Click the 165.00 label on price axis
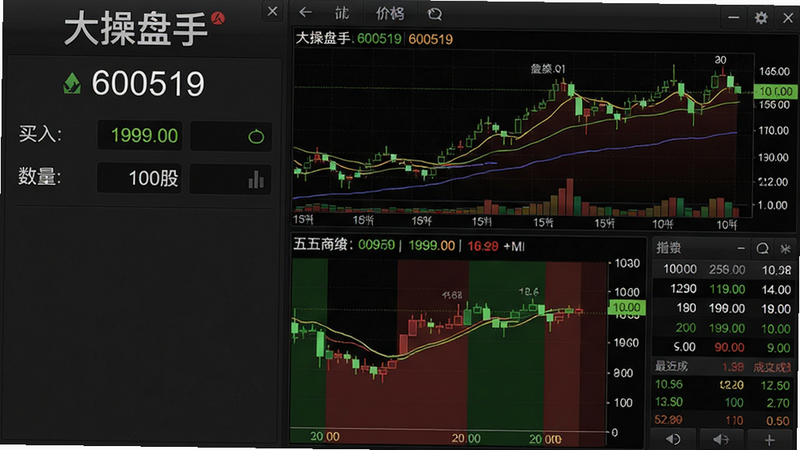This screenshot has width=800, height=450. coord(774,71)
